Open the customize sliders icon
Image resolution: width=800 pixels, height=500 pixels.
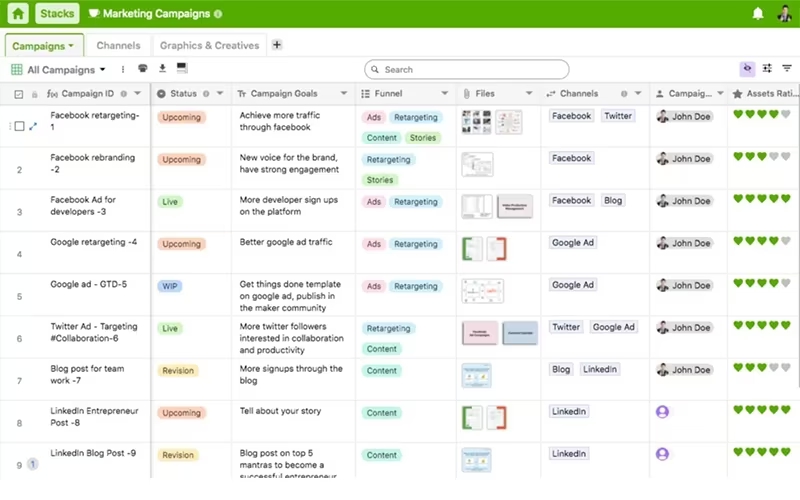tap(767, 68)
